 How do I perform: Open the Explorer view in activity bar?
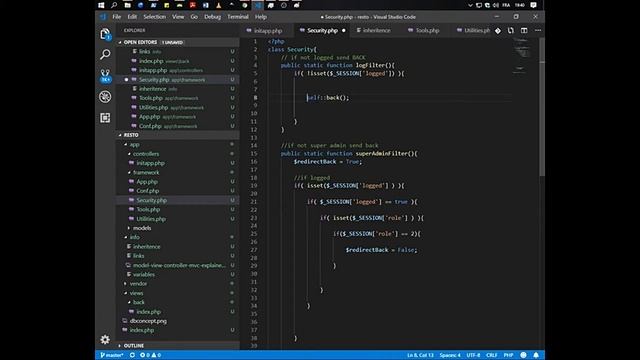[x=105, y=34]
